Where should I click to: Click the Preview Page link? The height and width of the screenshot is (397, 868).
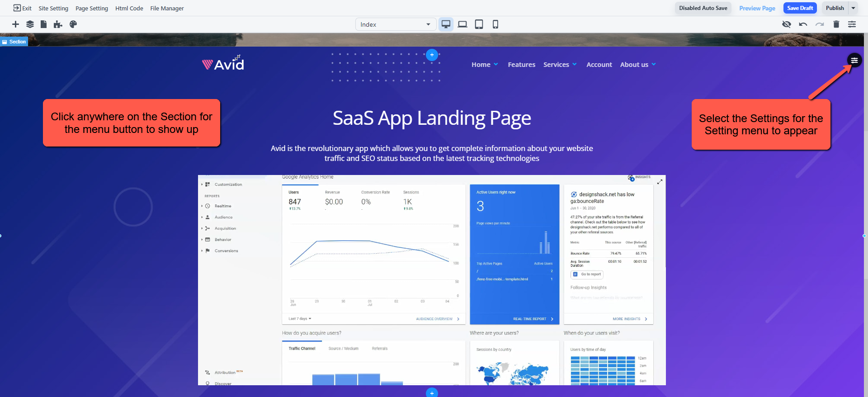757,8
